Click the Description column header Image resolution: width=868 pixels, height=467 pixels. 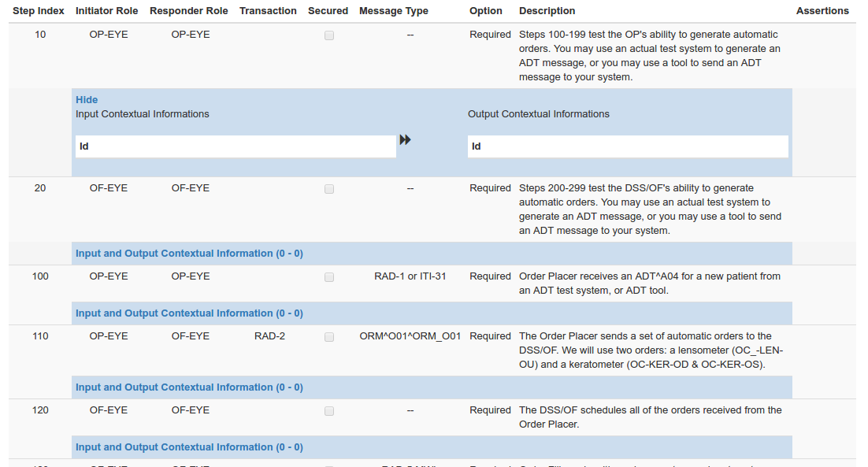[547, 11]
